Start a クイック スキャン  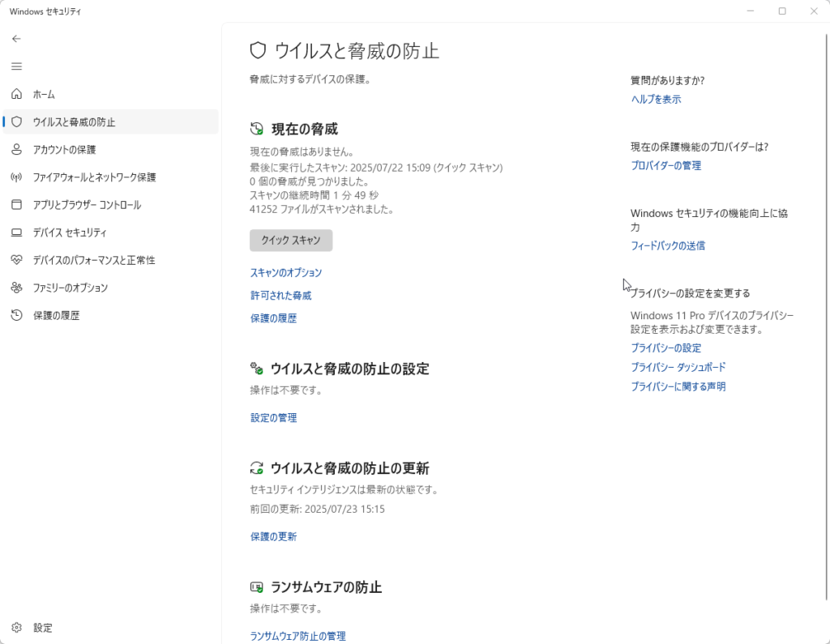(290, 240)
